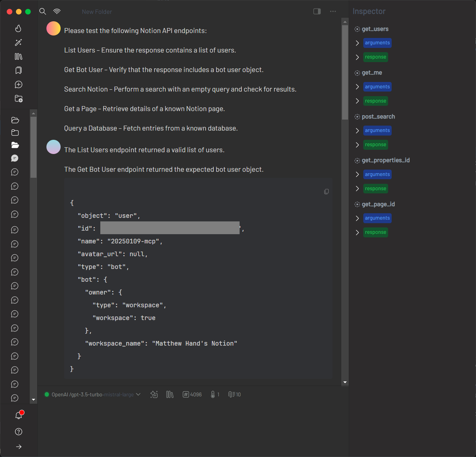Click the get_properties_id arguments tag
The image size is (476, 457).
tap(377, 175)
